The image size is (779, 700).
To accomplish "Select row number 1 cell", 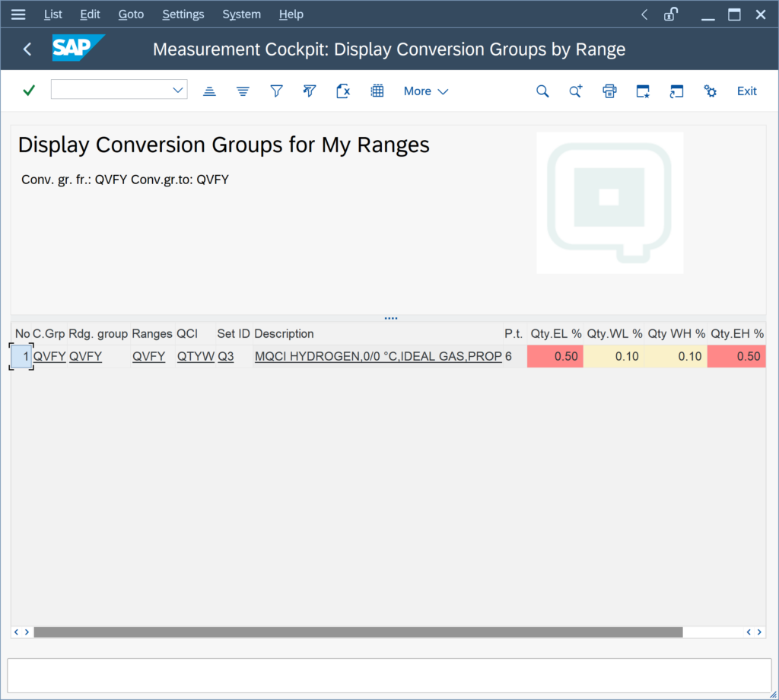I will coord(21,356).
